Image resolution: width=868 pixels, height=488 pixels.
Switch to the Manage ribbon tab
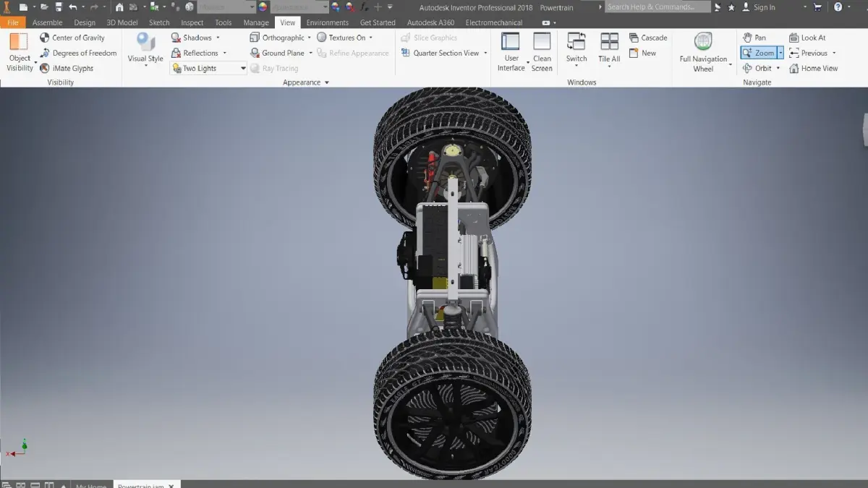coord(256,22)
